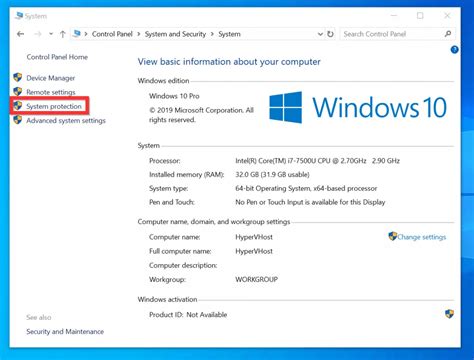Open Security and Maintenance link
The width and height of the screenshot is (474, 360).
[x=65, y=332]
